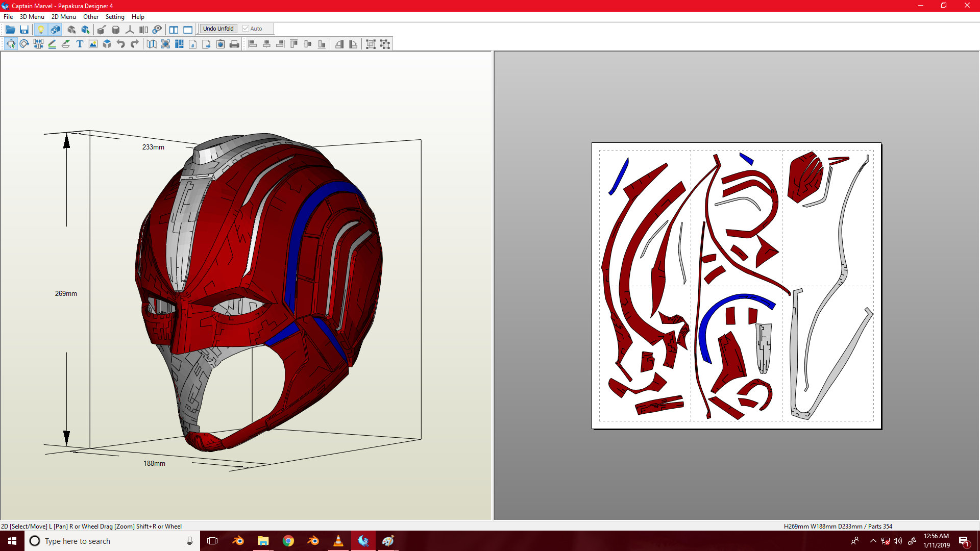Click the align top icon
The width and height of the screenshot is (980, 551).
294,44
